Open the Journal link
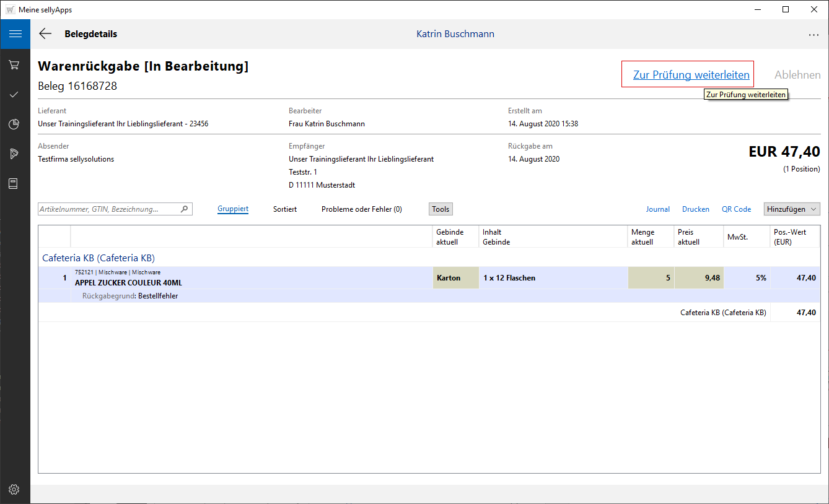Image resolution: width=829 pixels, height=504 pixels. [x=657, y=209]
